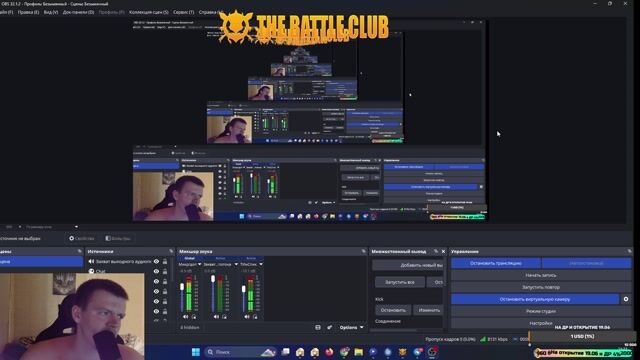Pop out the Источники dock panel
Image resolution: width=640 pixels, height=360 pixels.
(x=171, y=251)
